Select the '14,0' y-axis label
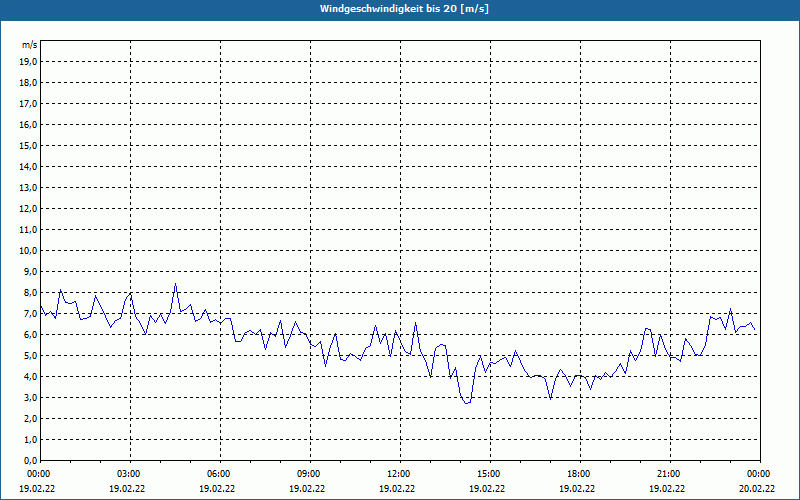Image resolution: width=800 pixels, height=500 pixels. 28,166
